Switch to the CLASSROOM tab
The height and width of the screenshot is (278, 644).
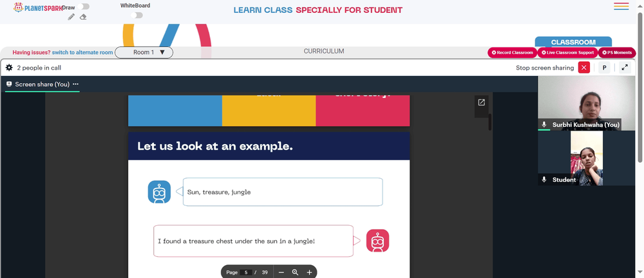click(573, 42)
